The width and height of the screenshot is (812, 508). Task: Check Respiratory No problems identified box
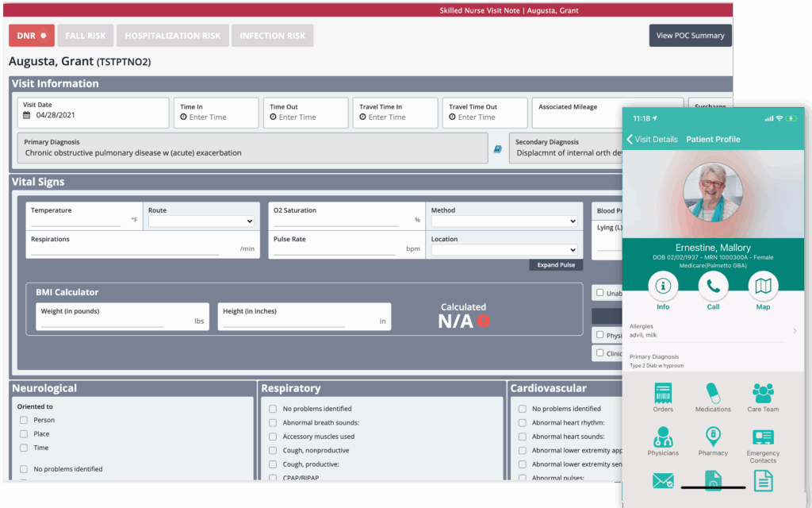point(274,409)
